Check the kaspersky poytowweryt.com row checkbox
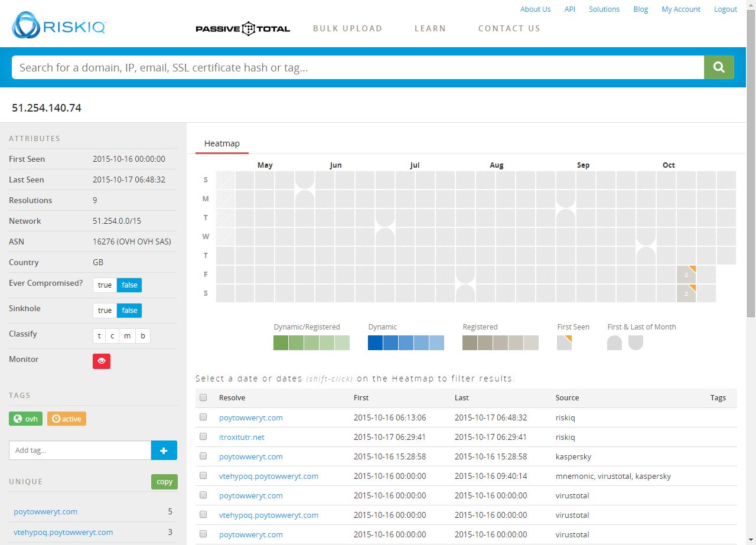Screen dimensions: 756x545 click(x=203, y=456)
